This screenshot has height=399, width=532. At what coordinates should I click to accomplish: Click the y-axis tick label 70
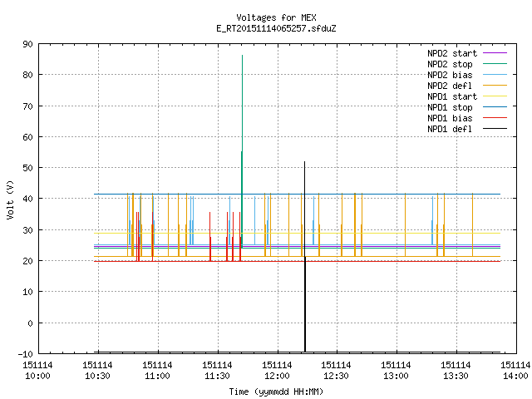click(27, 106)
